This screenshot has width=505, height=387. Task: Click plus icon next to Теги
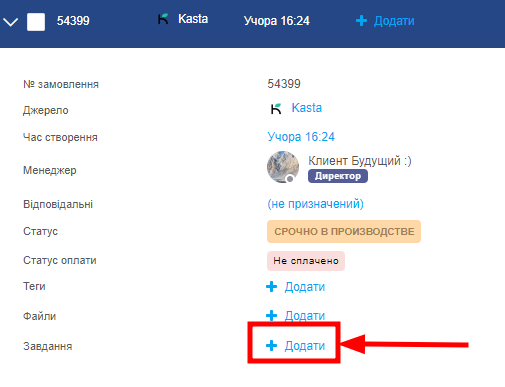[x=272, y=286]
